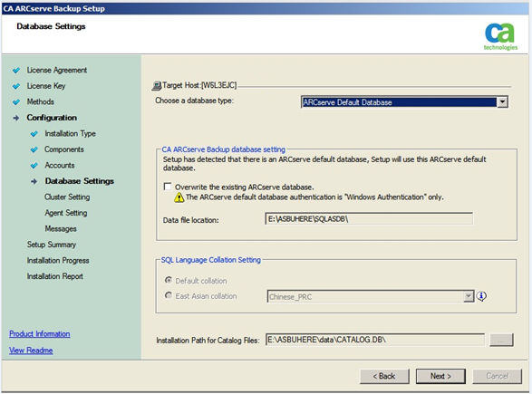
Task: Click the 'Data file location:' label
Action: click(x=190, y=220)
